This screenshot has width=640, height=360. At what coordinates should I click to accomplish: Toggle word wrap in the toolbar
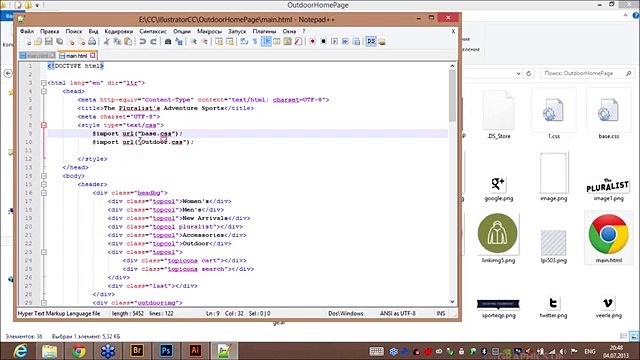[x=244, y=42]
